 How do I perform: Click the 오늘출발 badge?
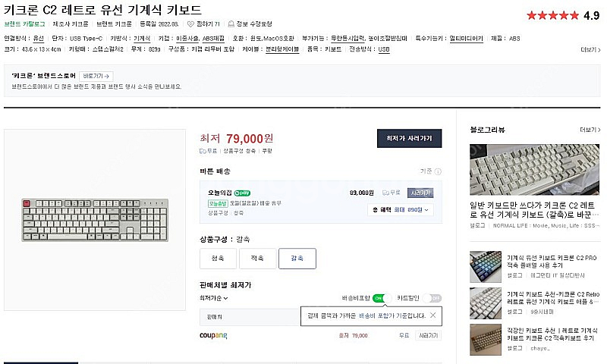[218, 203]
